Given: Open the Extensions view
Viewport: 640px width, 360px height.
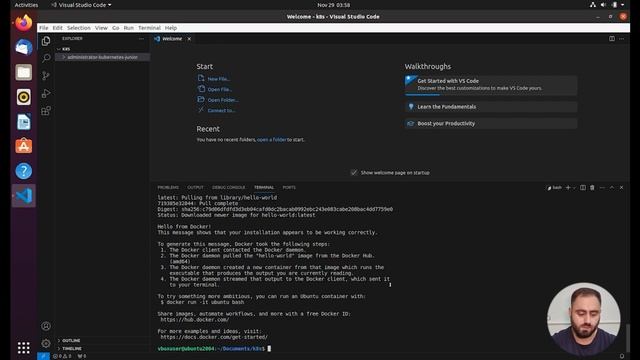Looking at the screenshot, I should (46, 111).
